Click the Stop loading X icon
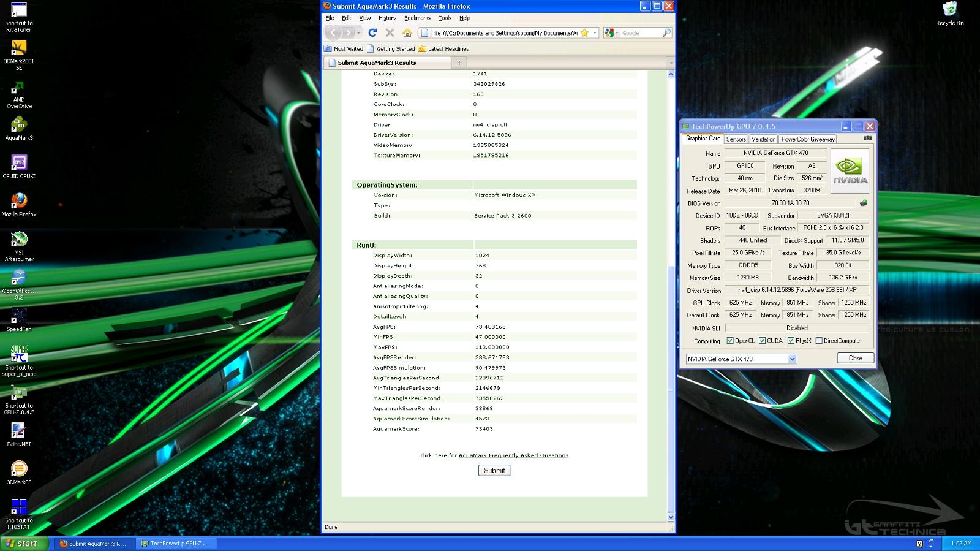This screenshot has height=551, width=980. pyautogui.click(x=390, y=33)
